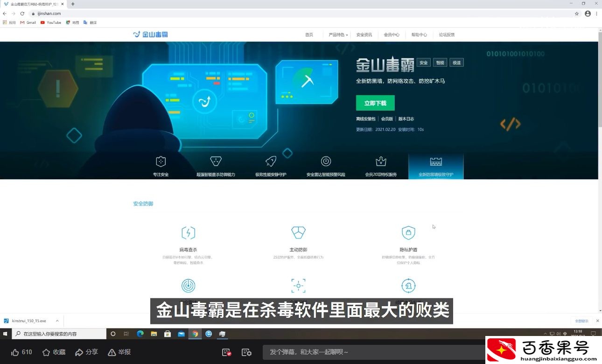Expand the 产品特色 dropdown menu

[x=338, y=35]
